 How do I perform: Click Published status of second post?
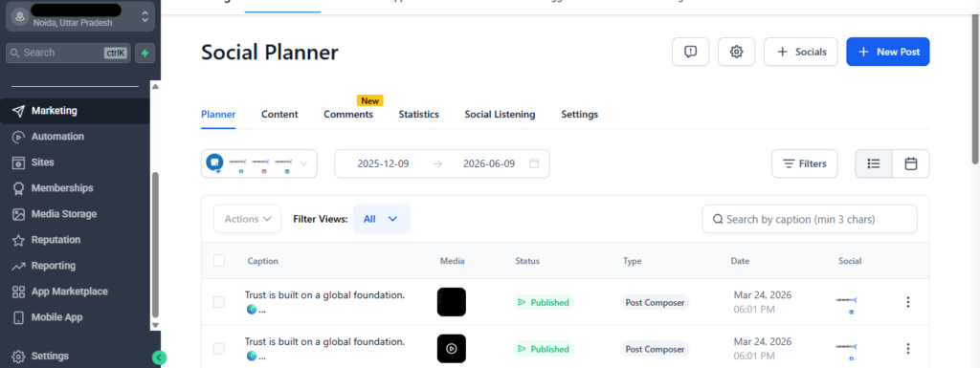pyautogui.click(x=544, y=349)
